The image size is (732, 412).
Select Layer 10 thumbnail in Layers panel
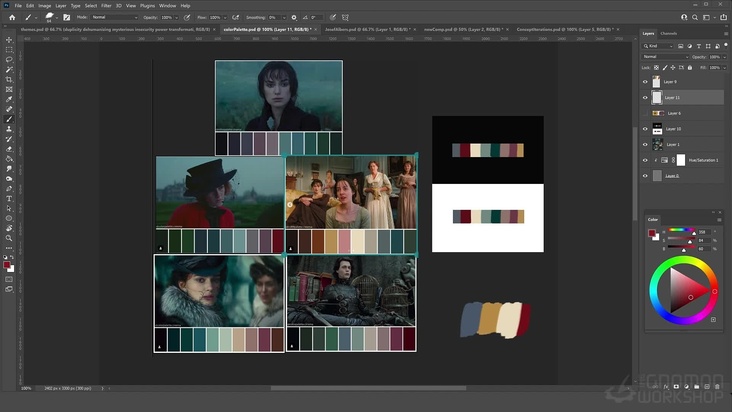pyautogui.click(x=657, y=129)
